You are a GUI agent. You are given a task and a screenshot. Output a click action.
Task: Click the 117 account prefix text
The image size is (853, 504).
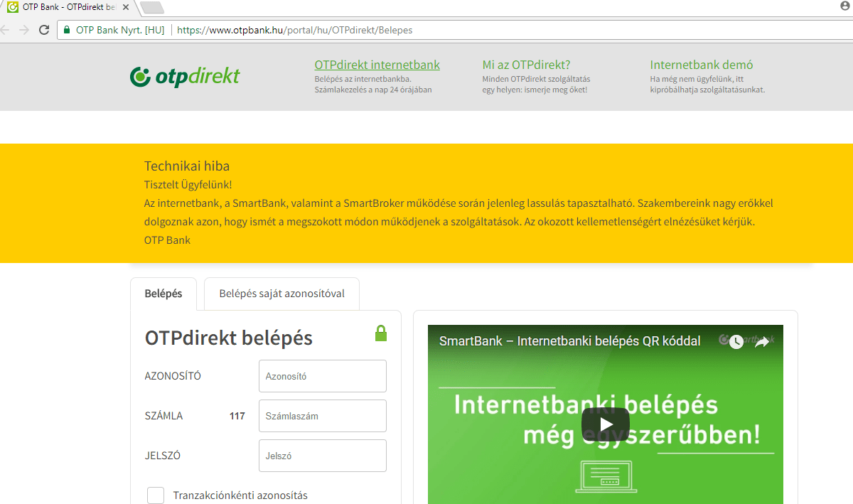point(237,416)
